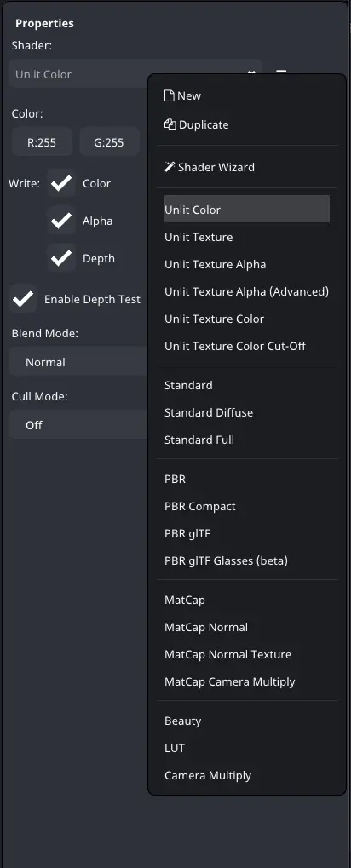Expand the Blend Mode dropdown set to Normal
Screen dimensions: 351x868
[x=78, y=362]
